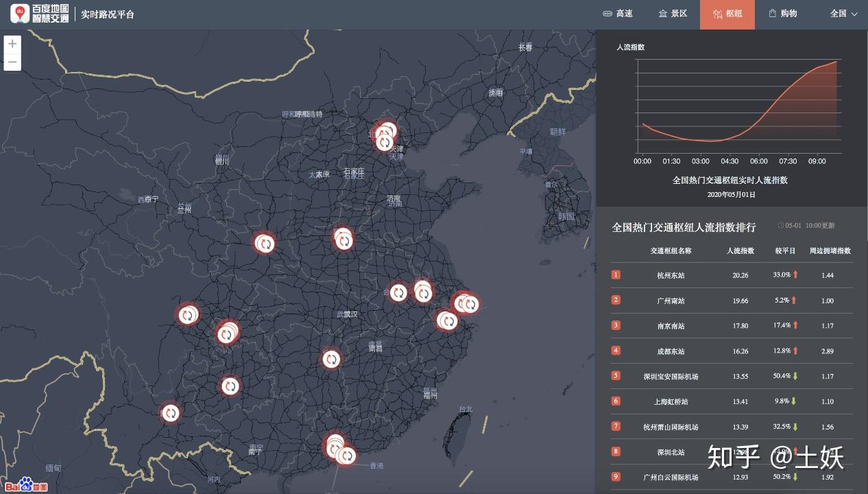The height and width of the screenshot is (494, 868).
Task: Click the 00:00 label on the chart axis
Action: (642, 161)
